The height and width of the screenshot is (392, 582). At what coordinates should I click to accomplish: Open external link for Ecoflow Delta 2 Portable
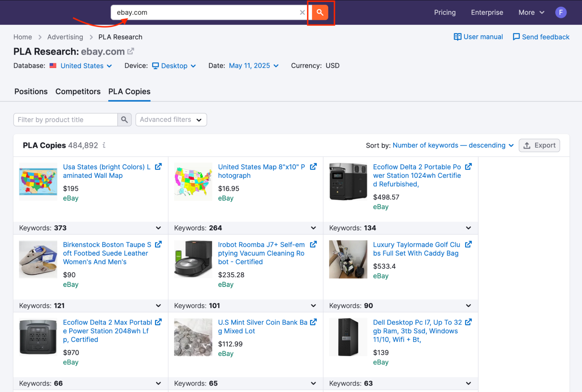click(x=468, y=167)
